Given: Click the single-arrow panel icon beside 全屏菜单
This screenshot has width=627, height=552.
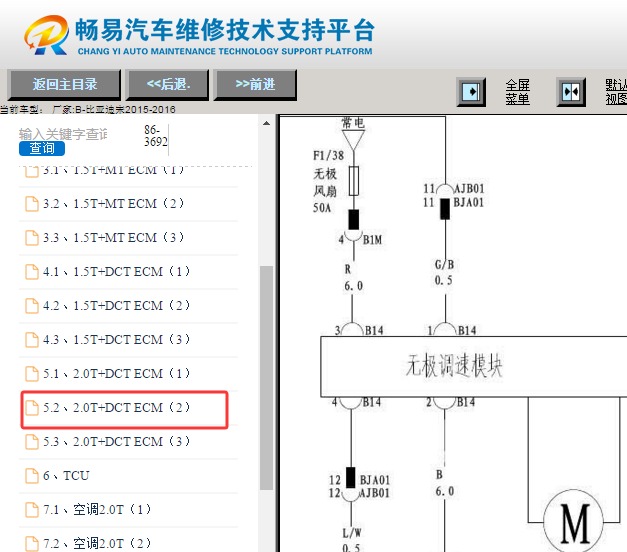Looking at the screenshot, I should (x=471, y=92).
